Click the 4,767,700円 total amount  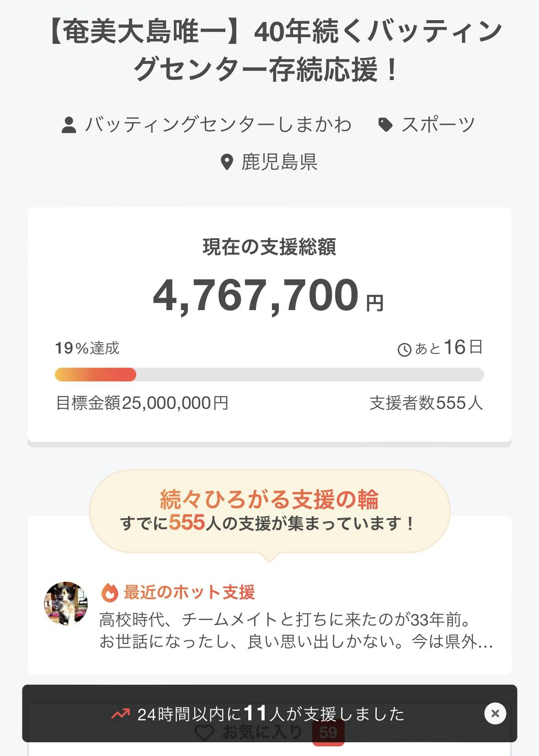pos(268,296)
